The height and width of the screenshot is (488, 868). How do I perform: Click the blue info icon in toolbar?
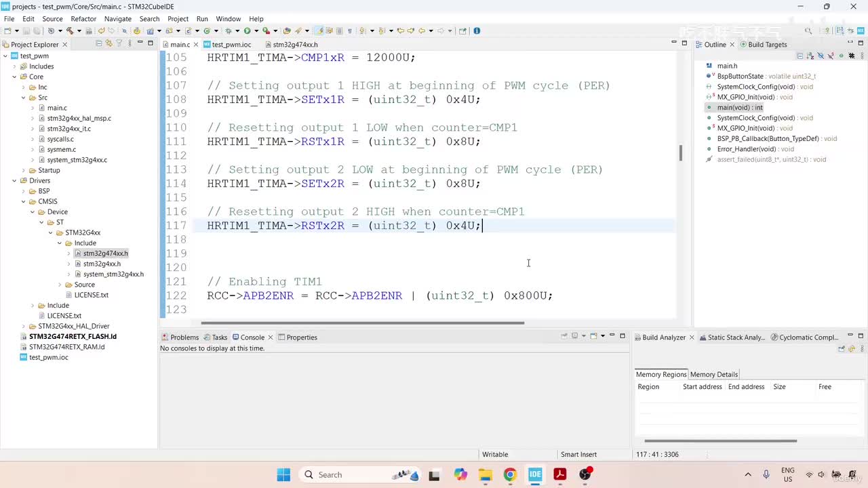(477, 30)
